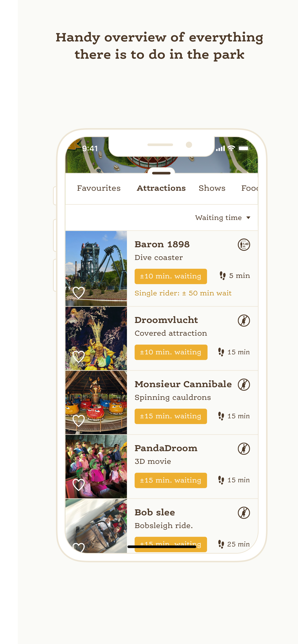Open the Monsieur Cannibale attraction title

[183, 384]
